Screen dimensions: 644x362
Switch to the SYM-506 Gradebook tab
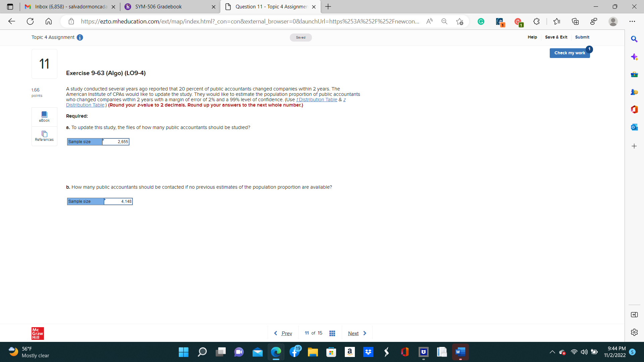[x=158, y=7]
